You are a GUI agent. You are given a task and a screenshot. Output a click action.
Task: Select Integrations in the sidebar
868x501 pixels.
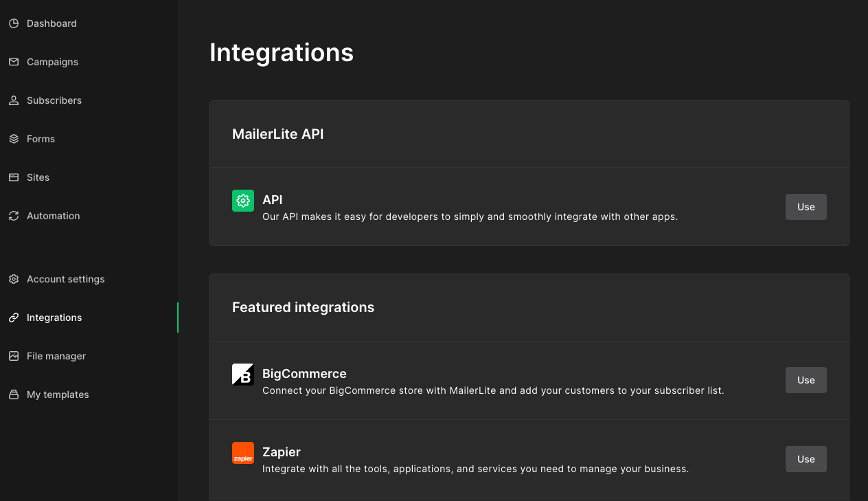tap(54, 318)
